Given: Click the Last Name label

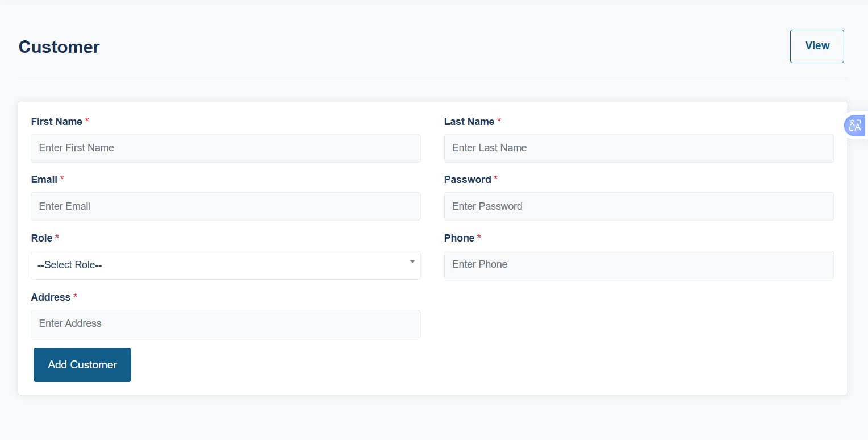Looking at the screenshot, I should [469, 122].
